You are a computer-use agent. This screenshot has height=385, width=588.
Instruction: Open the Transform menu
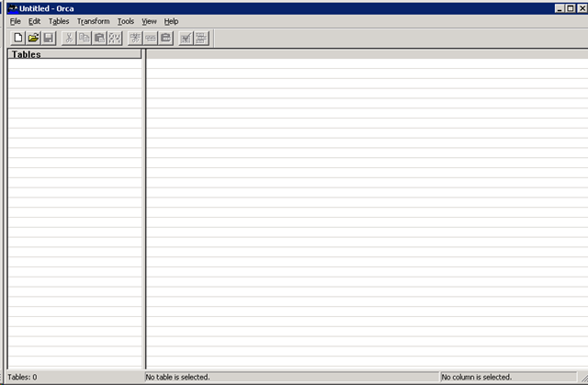click(93, 21)
